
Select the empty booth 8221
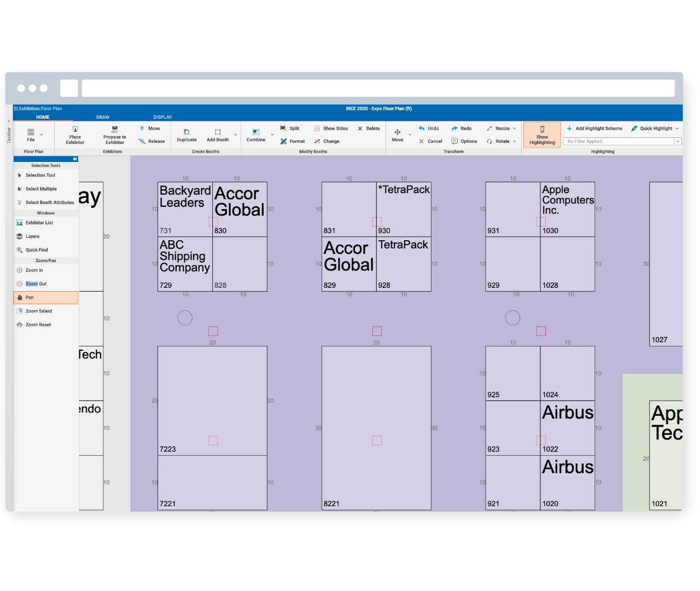coord(376,428)
